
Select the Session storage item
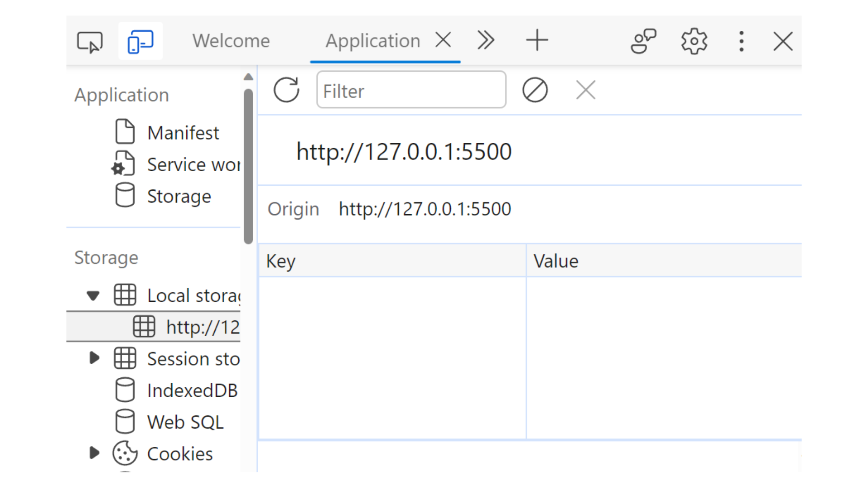click(193, 359)
